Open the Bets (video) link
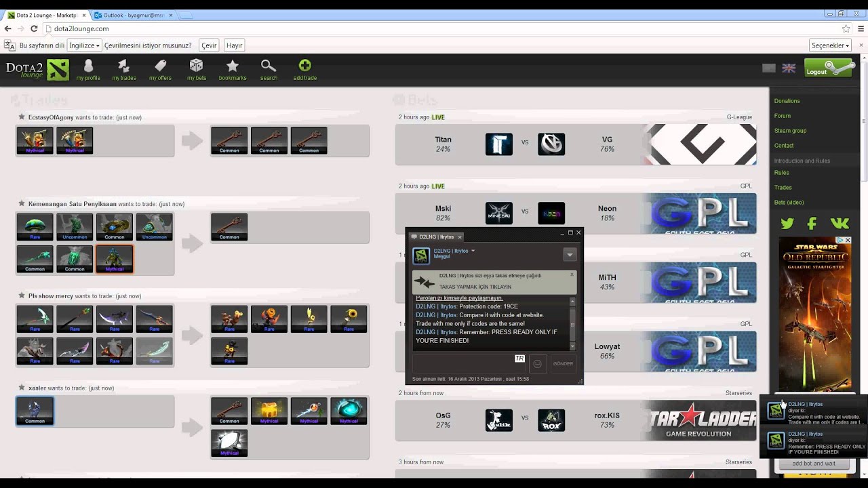Image resolution: width=868 pixels, height=488 pixels. click(x=789, y=203)
